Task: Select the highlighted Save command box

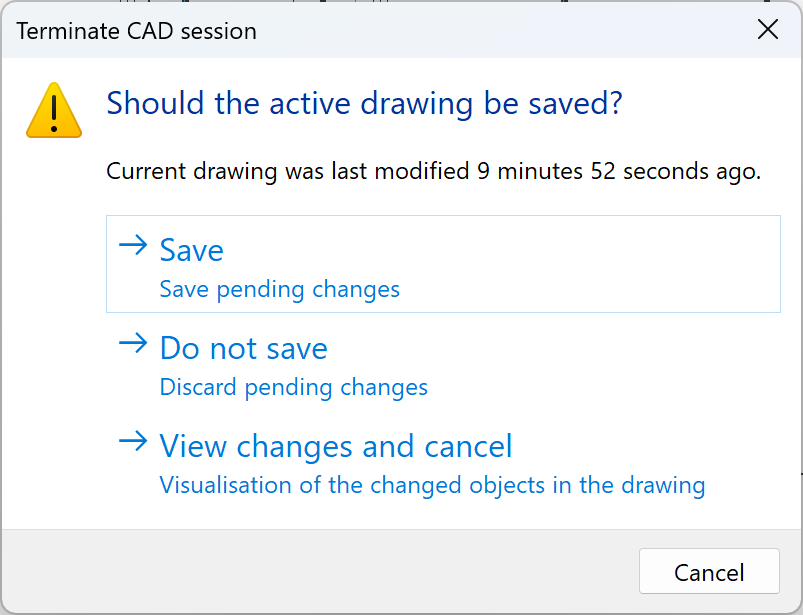Action: coord(443,264)
